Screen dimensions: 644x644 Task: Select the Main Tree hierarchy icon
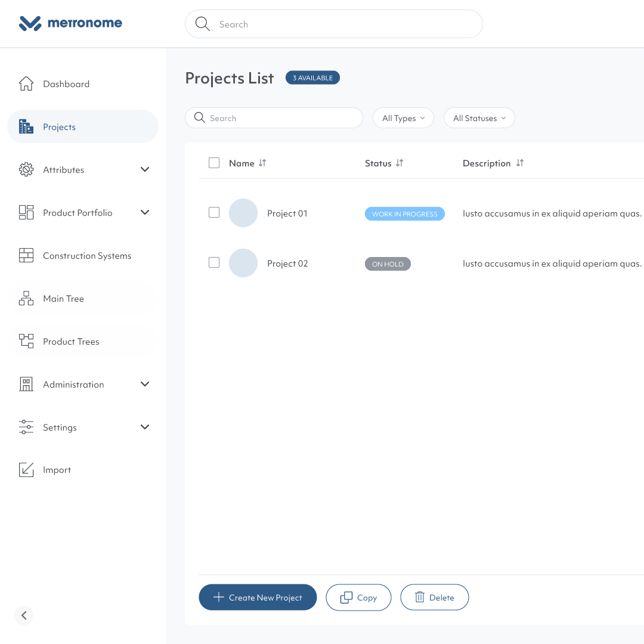(26, 299)
